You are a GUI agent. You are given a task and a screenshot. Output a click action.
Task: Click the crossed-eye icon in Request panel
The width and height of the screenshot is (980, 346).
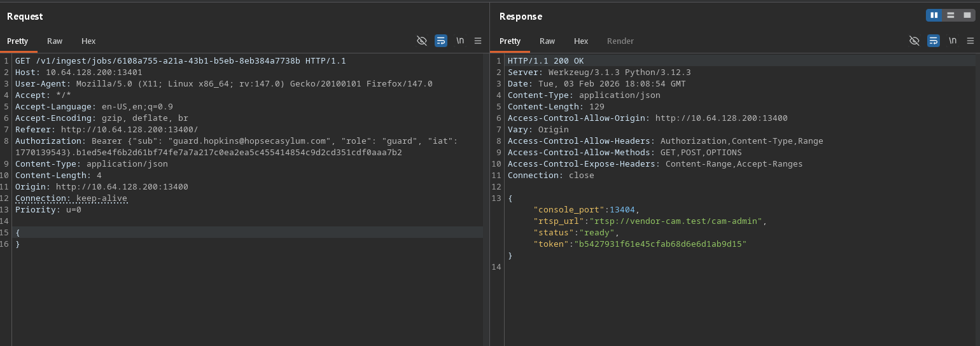421,41
